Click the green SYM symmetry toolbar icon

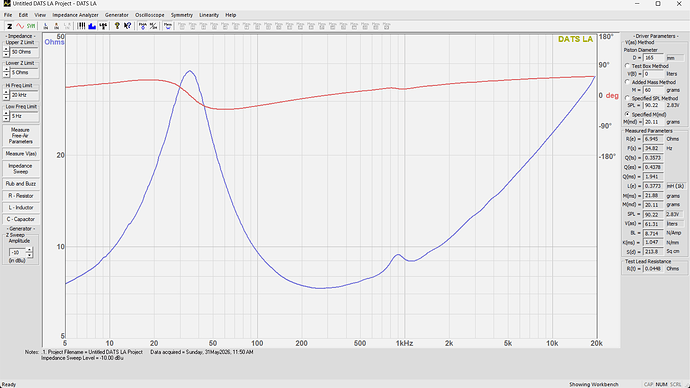[x=31, y=26]
